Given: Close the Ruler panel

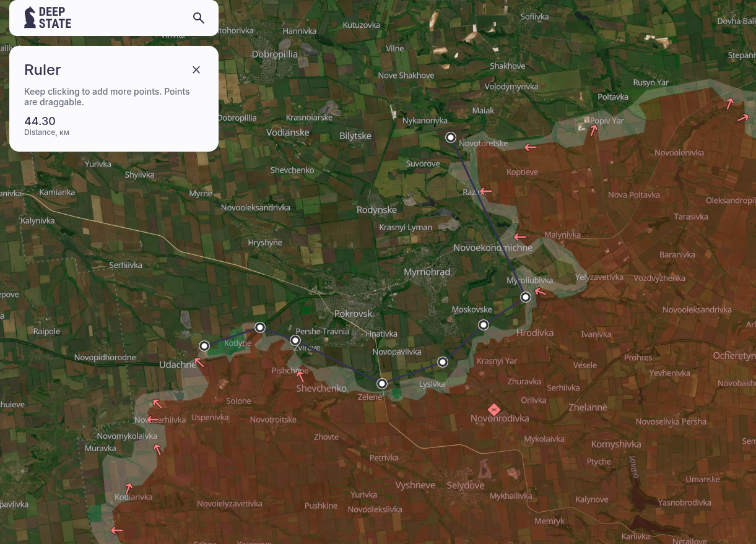Looking at the screenshot, I should click(196, 70).
